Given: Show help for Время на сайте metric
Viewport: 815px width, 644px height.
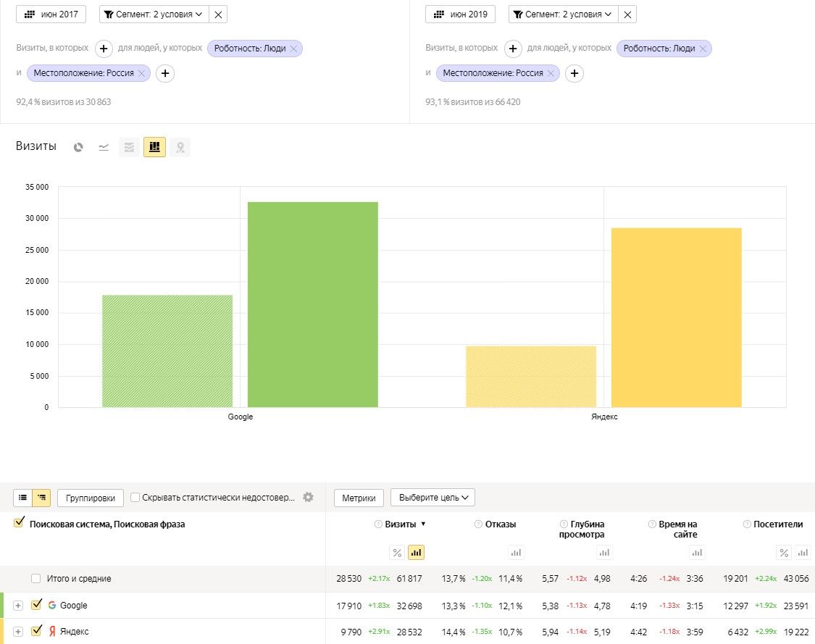Looking at the screenshot, I should [652, 524].
